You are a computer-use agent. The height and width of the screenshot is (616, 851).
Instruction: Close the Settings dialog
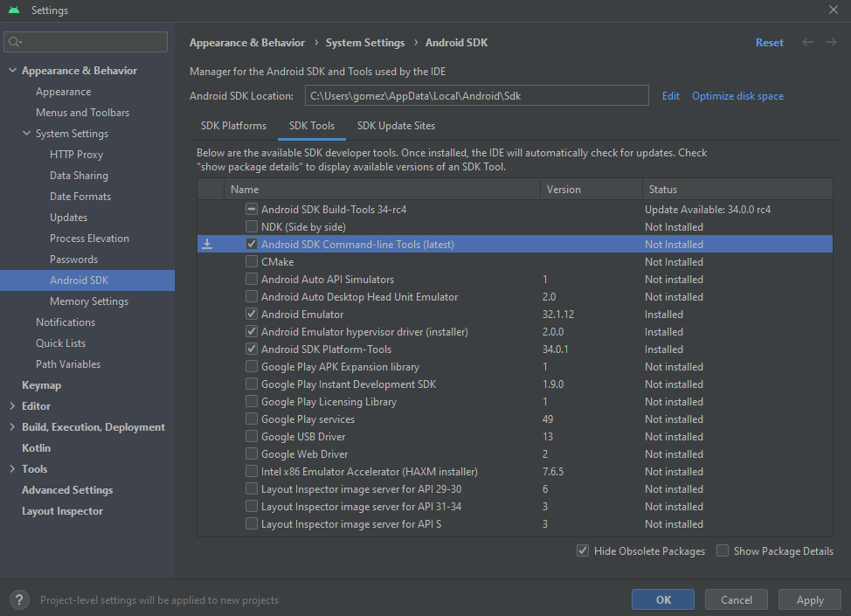coord(834,10)
